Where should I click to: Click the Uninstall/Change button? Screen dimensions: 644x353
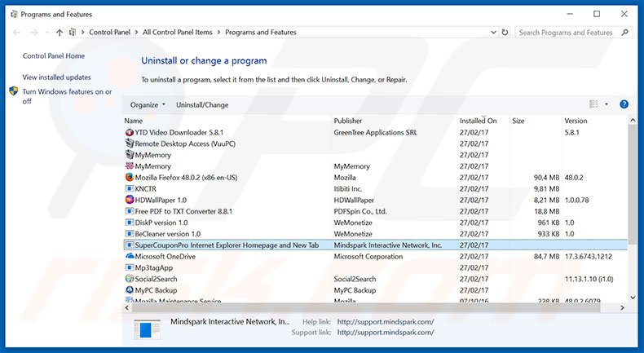202,105
